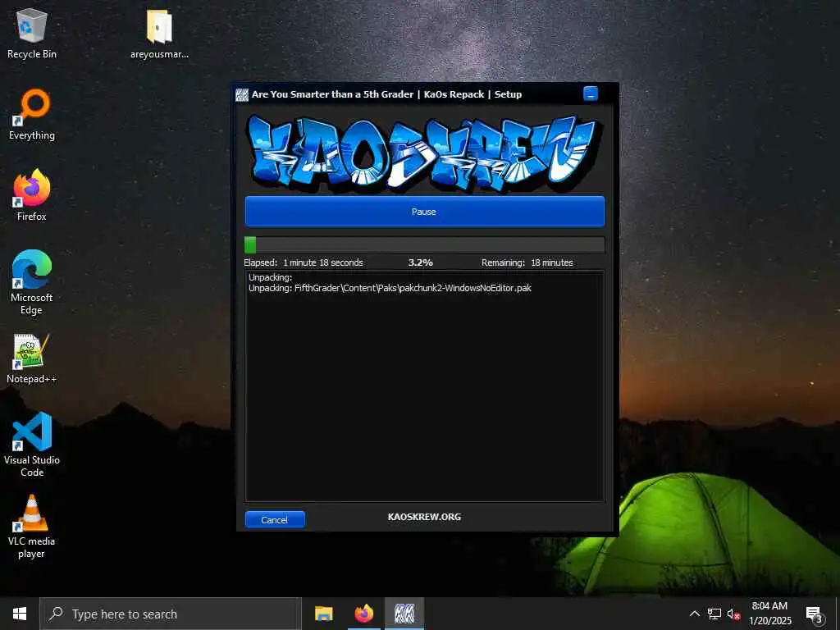Image resolution: width=840 pixels, height=630 pixels.
Task: Open the Windows Start menu
Action: coord(20,614)
